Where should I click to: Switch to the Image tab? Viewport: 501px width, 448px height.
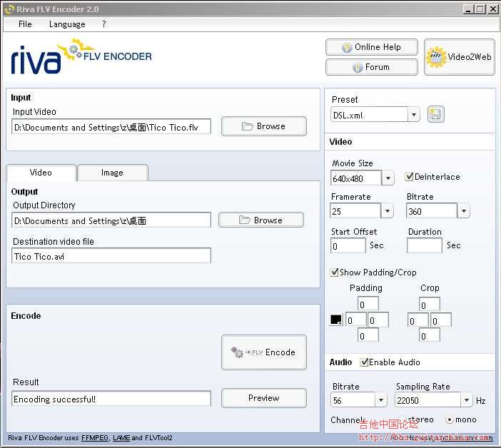pyautogui.click(x=112, y=173)
